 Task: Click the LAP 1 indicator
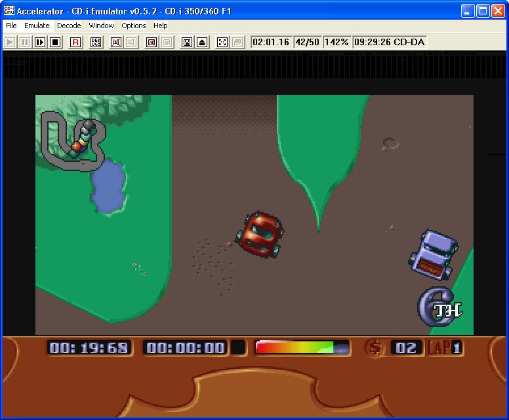click(445, 348)
